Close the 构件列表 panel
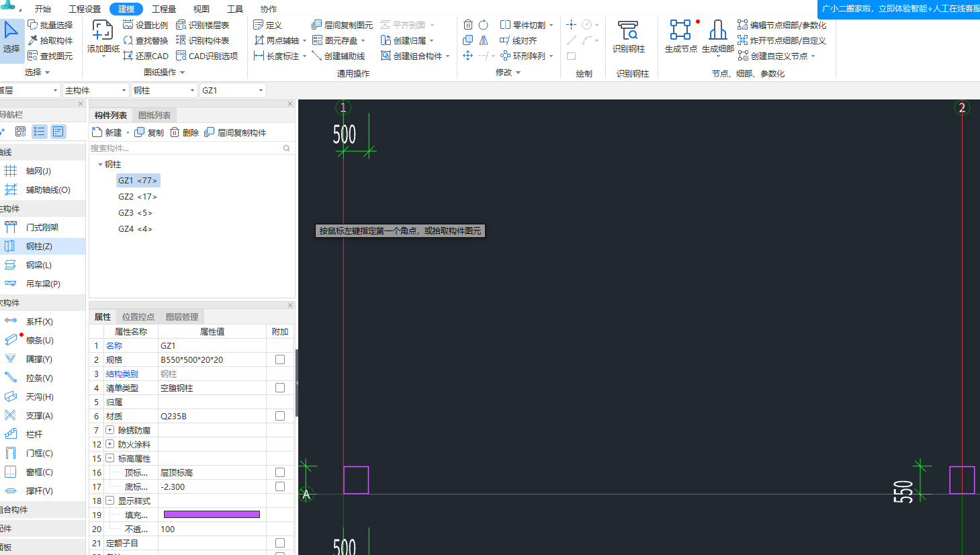Screen dimensions: 980x555 (290, 103)
